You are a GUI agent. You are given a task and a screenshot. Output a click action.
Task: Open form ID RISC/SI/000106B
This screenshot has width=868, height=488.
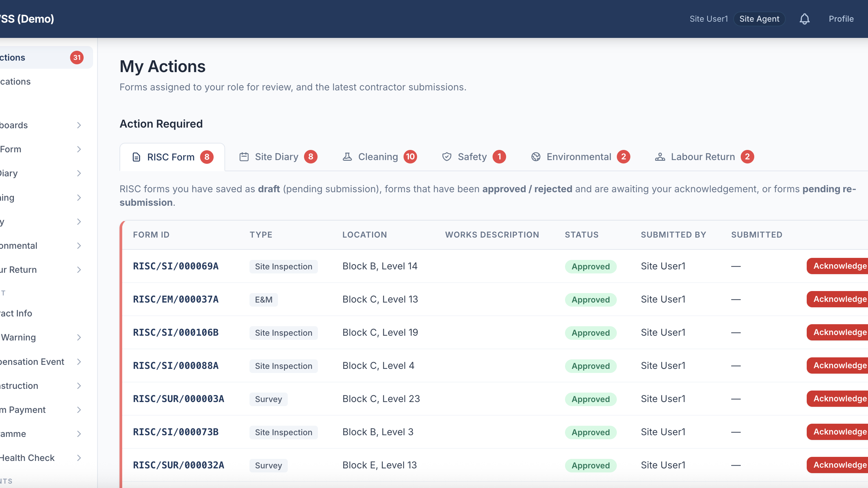[176, 332]
